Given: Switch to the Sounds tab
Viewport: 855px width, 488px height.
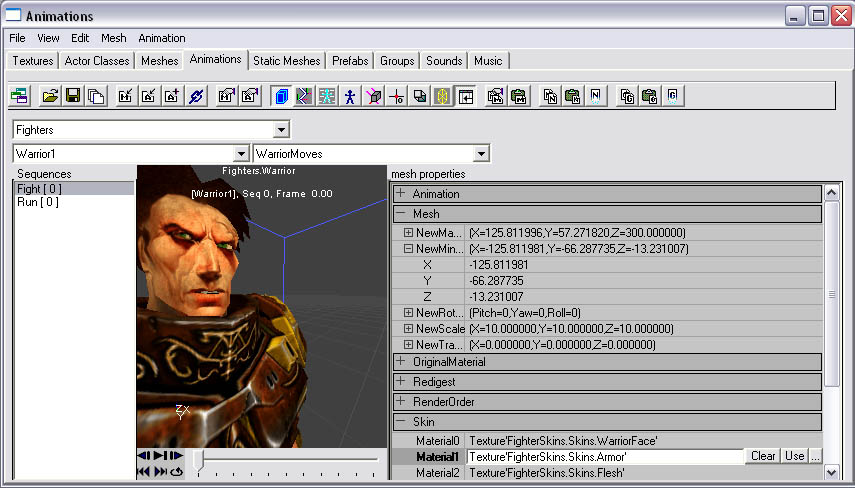Looking at the screenshot, I should coord(444,61).
